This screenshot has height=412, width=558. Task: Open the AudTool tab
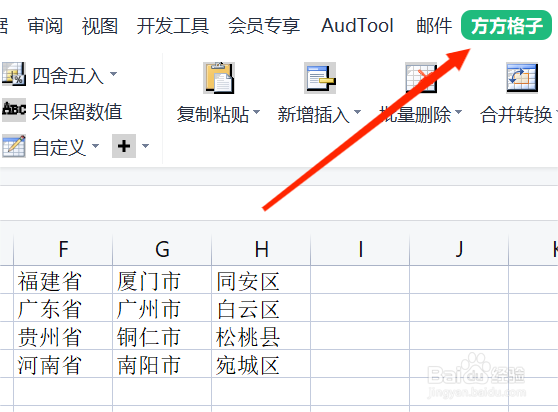pos(357,26)
